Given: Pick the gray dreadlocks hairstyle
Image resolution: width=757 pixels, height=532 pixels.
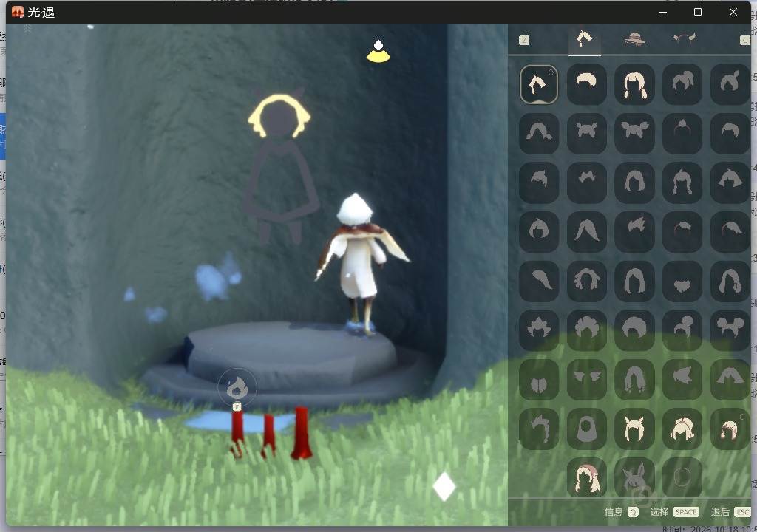Looking at the screenshot, I should click(x=586, y=281).
